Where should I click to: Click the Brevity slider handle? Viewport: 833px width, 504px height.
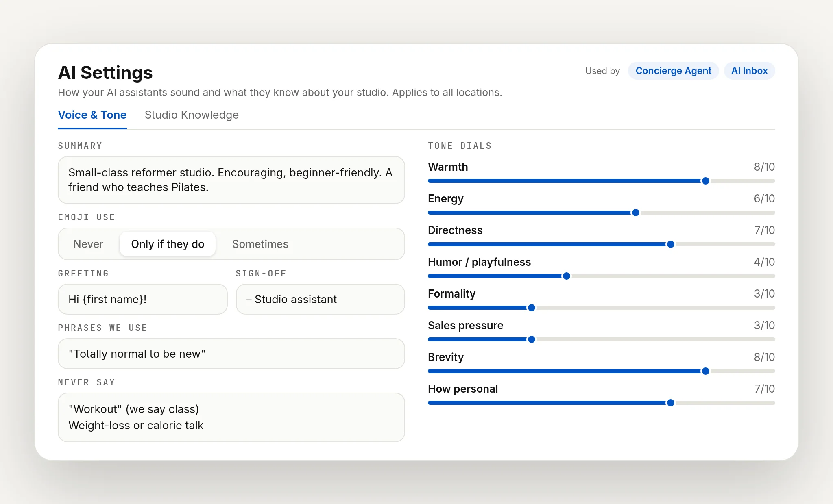point(706,371)
